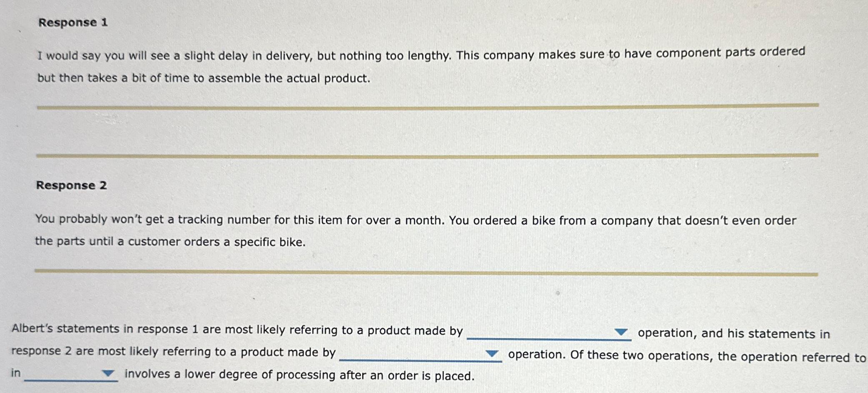Click the blue triangle beside the first blank
This screenshot has height=393, width=868.
pyautogui.click(x=621, y=332)
